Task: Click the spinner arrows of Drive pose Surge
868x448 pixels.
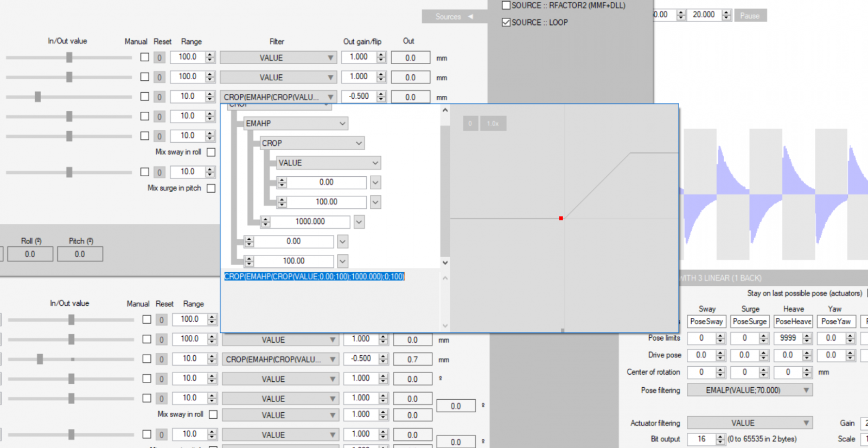Action: point(764,355)
